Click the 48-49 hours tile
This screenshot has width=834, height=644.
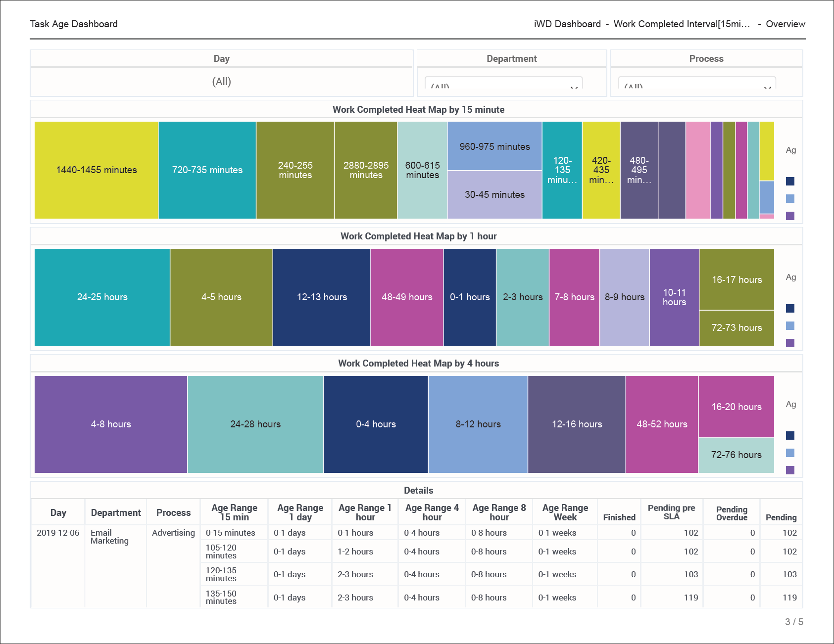406,297
